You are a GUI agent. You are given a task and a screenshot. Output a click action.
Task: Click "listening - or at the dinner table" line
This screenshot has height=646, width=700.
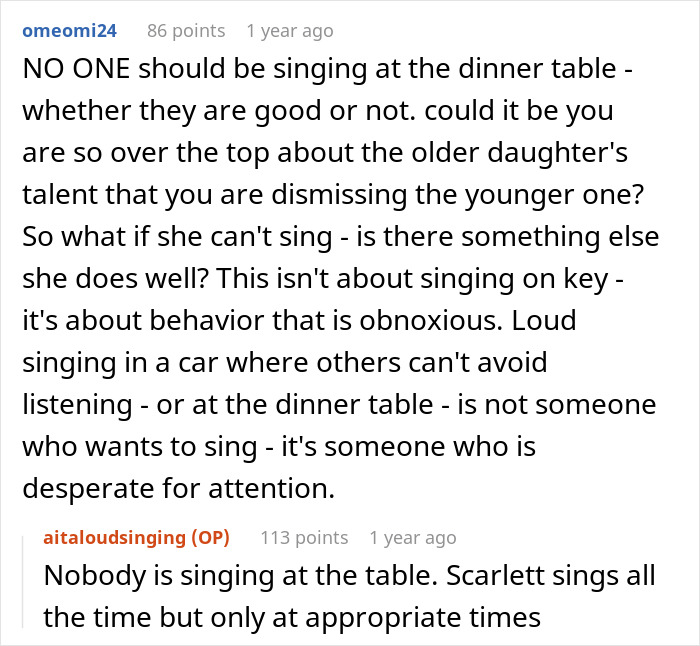(260, 404)
